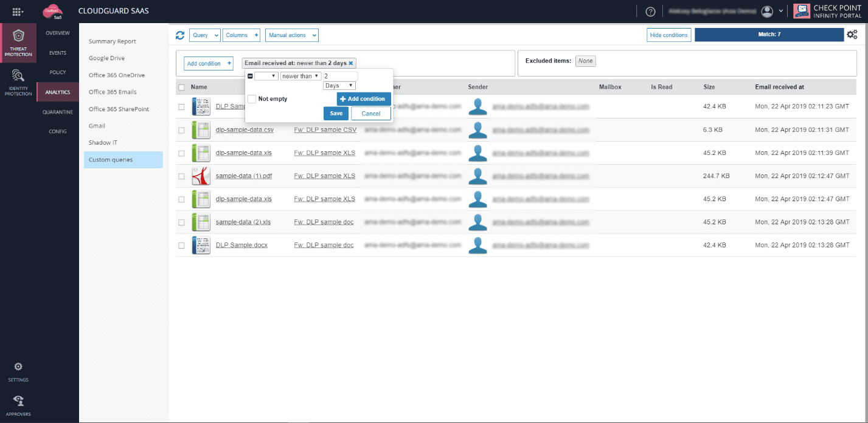The image size is (868, 423).
Task: Toggle the select-all checkbox in header
Action: (x=181, y=88)
